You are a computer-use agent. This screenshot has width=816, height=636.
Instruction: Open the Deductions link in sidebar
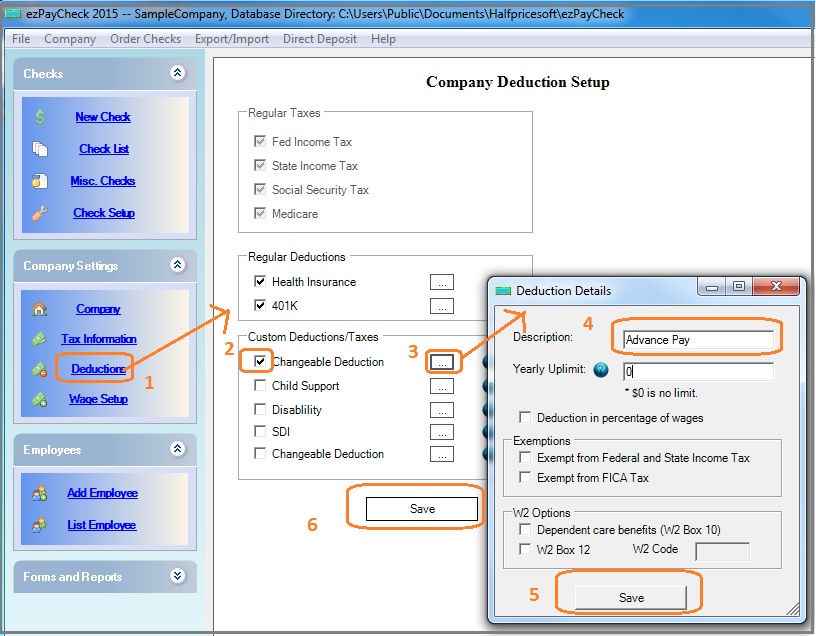click(98, 369)
